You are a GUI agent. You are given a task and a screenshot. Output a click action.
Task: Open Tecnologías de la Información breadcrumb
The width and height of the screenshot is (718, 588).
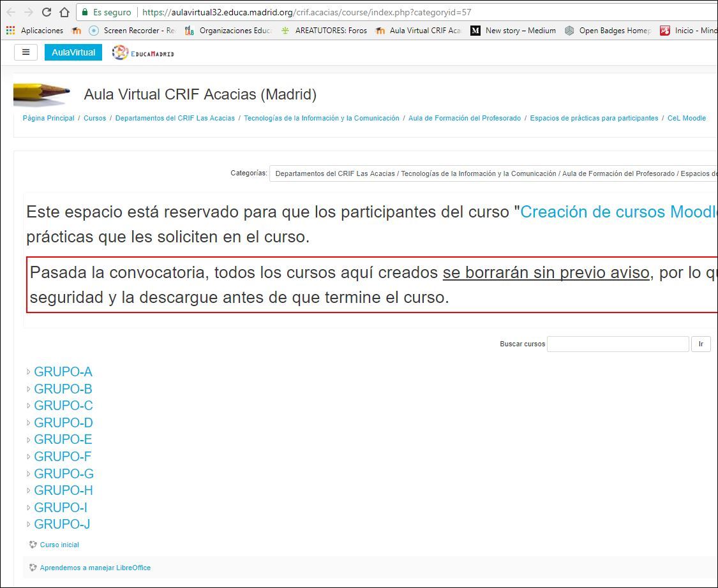coord(322,118)
